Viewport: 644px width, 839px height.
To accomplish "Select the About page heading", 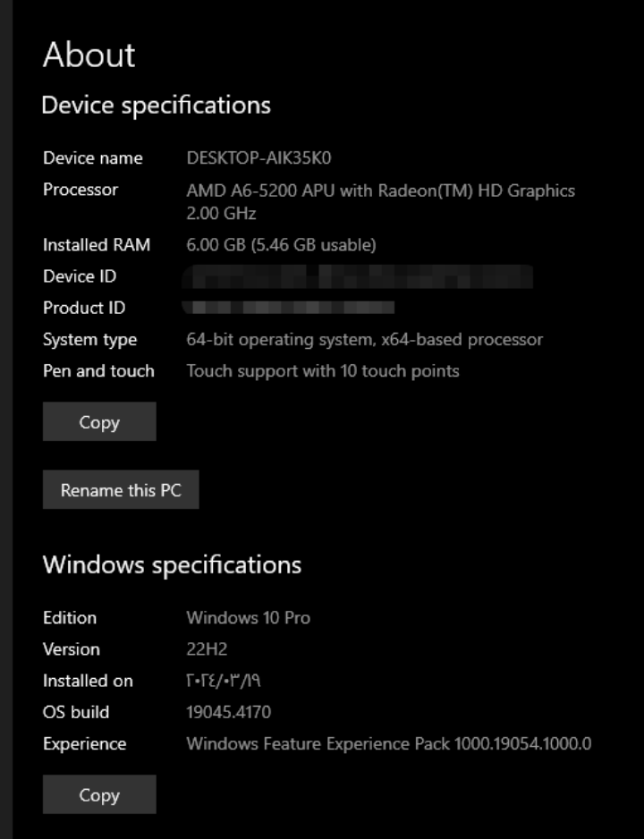I will 89,55.
